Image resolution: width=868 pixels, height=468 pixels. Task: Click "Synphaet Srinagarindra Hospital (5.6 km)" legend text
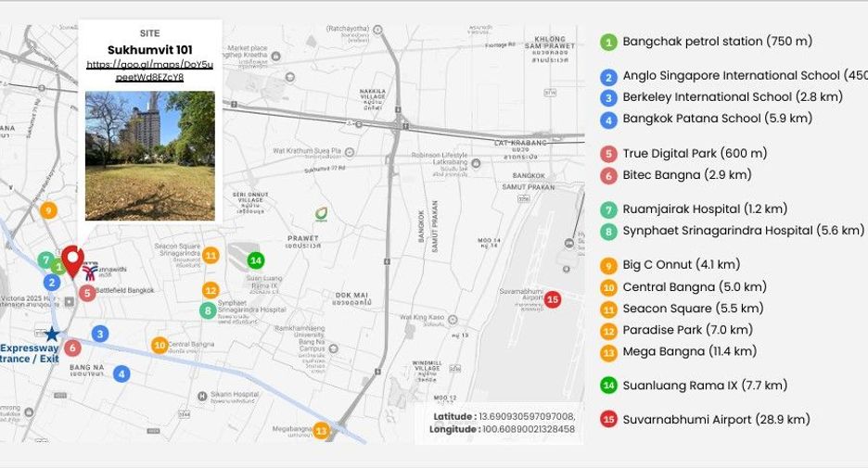coord(743,231)
